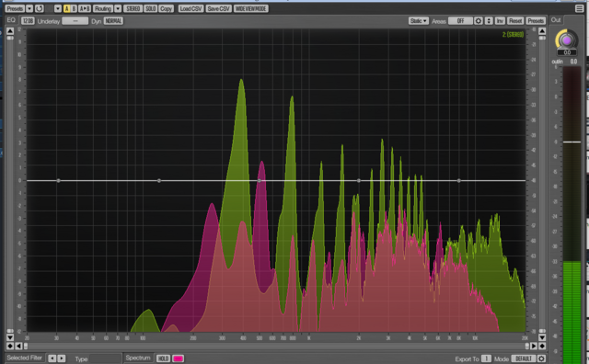Click the horizontal scroll left arrow
This screenshot has width=589, height=364.
pyautogui.click(x=18, y=346)
